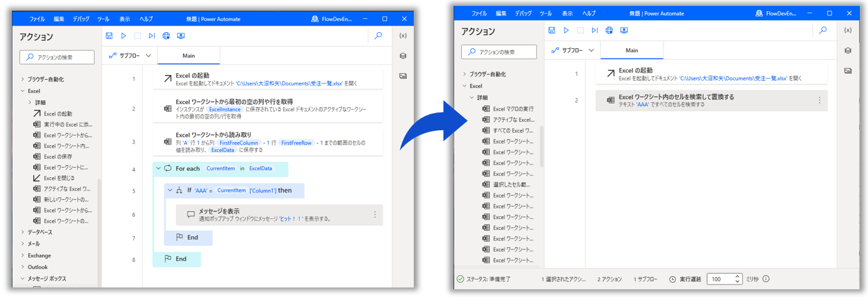Click info icon beside ミリ秒 in status bar
This screenshot has width=868, height=297.
(x=766, y=279)
